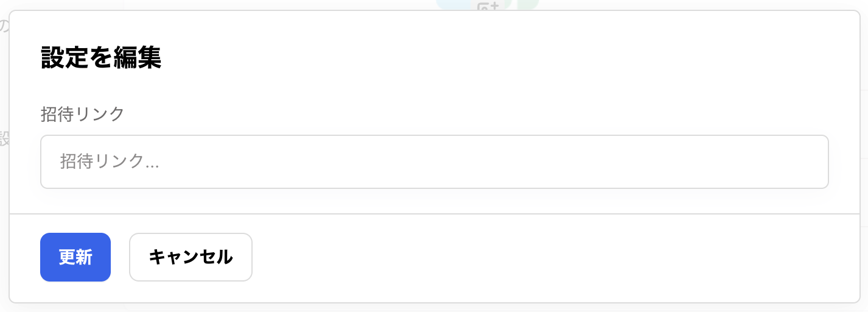Click the 設定を編集 dialog heading
Screen dimensions: 868x312
(101, 58)
